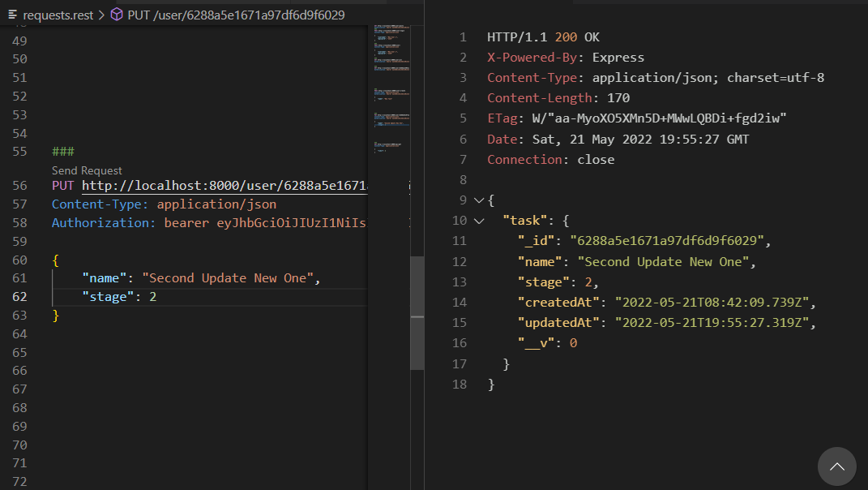
Task: Click line number 62 in the gutter
Action: tap(20, 297)
